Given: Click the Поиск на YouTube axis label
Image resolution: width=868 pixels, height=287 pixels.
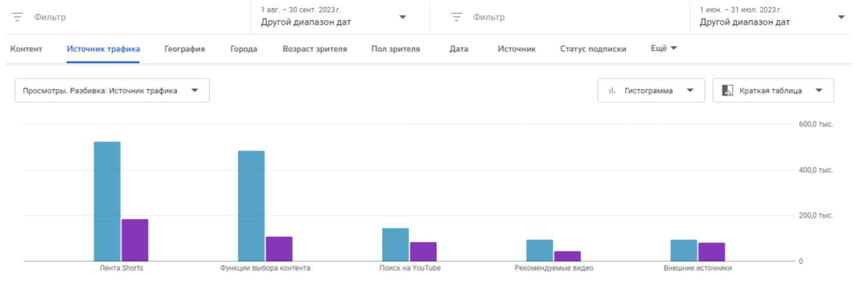Looking at the screenshot, I should click(x=410, y=268).
